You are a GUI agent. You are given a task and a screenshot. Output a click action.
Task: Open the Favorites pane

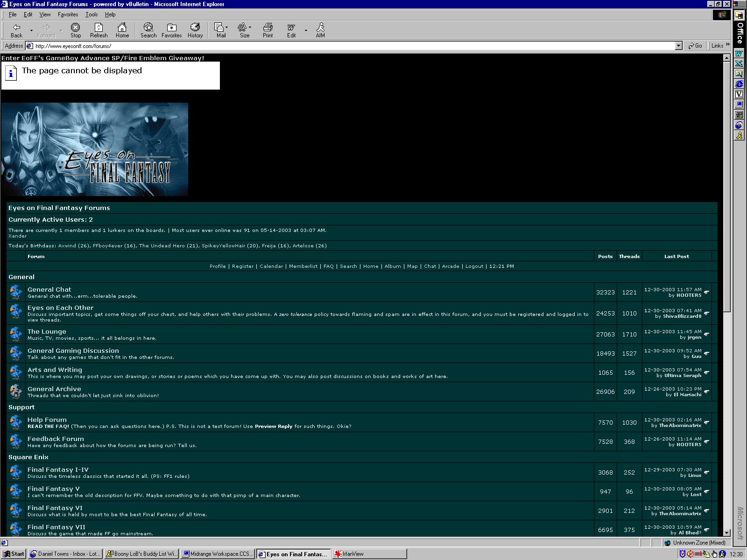(x=172, y=30)
